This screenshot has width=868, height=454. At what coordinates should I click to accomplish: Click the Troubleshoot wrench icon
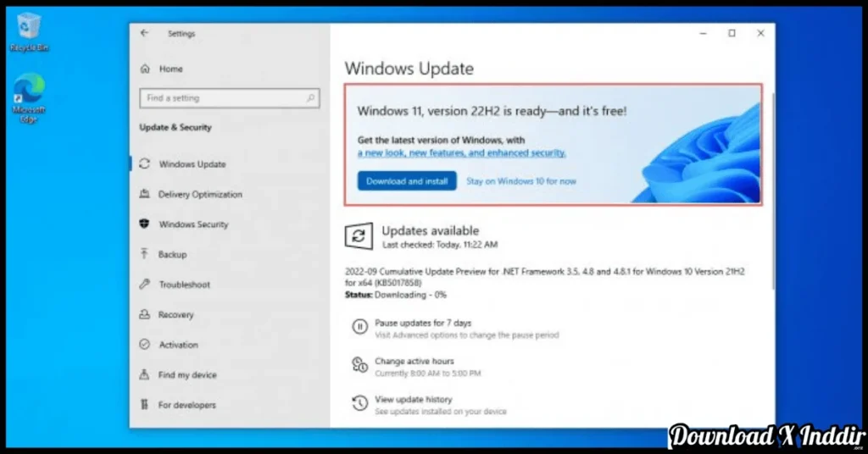(x=144, y=284)
